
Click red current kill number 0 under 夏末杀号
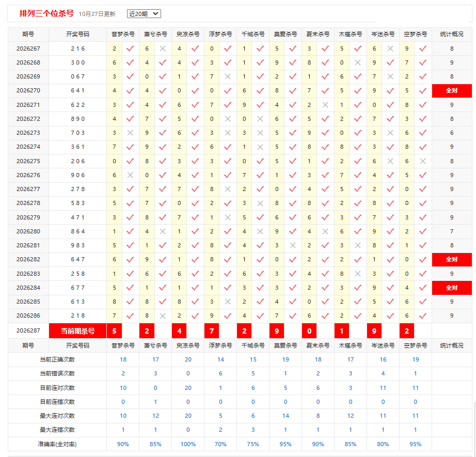click(x=309, y=331)
